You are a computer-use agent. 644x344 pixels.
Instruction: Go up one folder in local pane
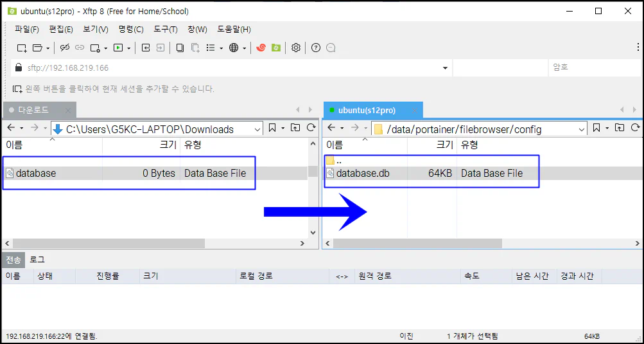295,128
